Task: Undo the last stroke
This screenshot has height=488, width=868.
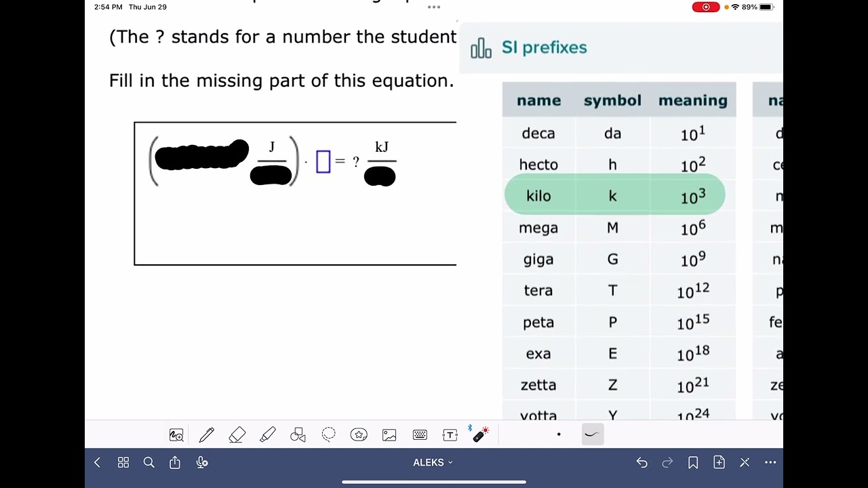Action: tap(642, 462)
